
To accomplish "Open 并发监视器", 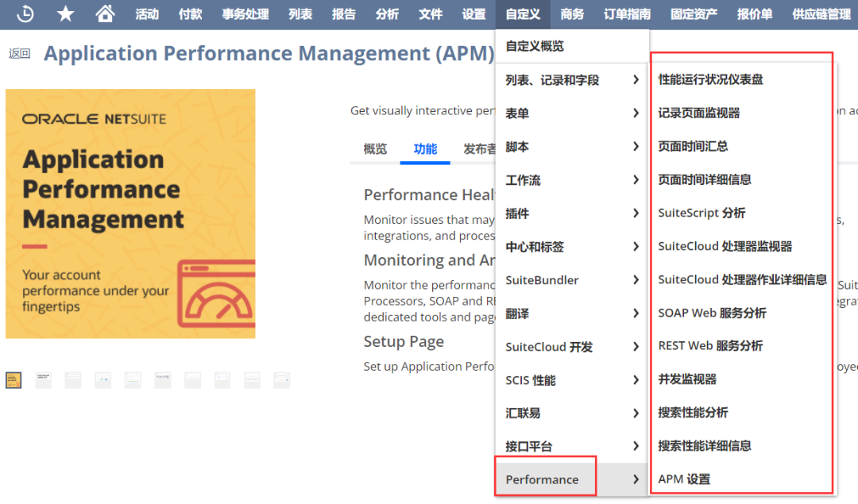I will (x=687, y=379).
